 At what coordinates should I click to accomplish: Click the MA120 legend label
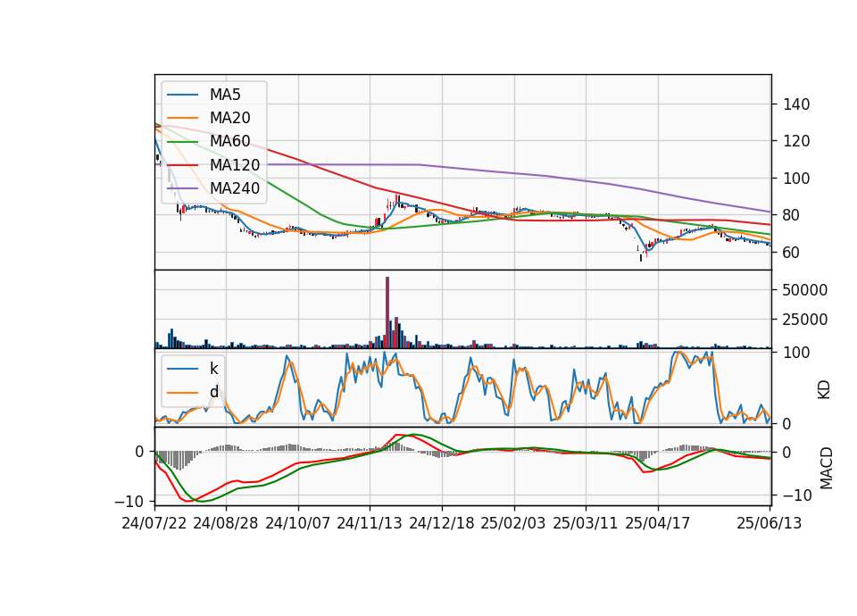235,165
